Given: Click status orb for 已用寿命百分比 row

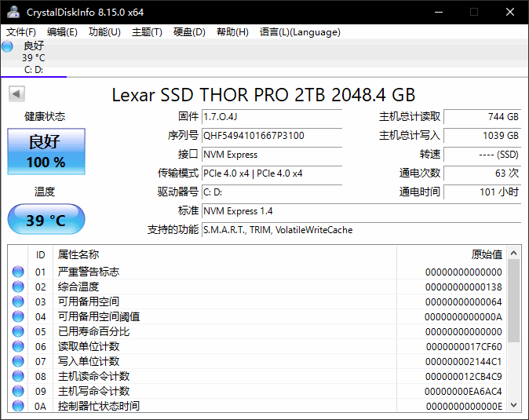Looking at the screenshot, I should (x=18, y=331).
